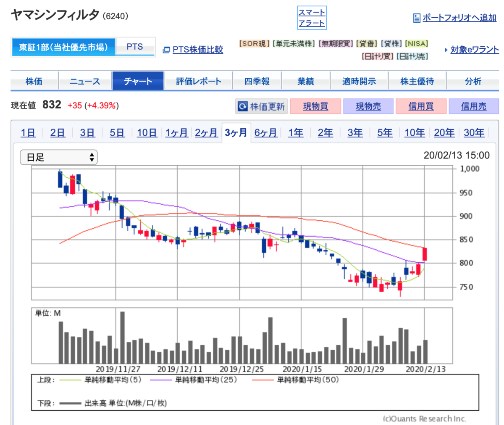
Task: Switch to 東証1部 market toggle
Action: tap(63, 47)
